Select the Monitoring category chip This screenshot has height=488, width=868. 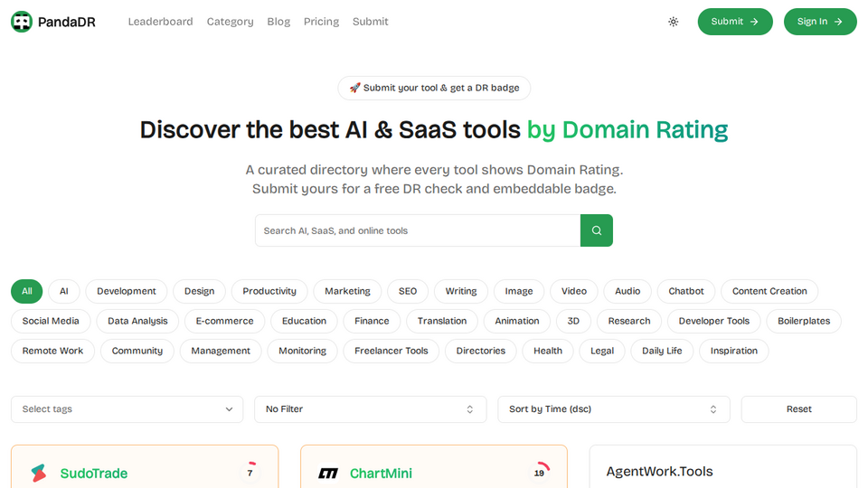pos(302,351)
